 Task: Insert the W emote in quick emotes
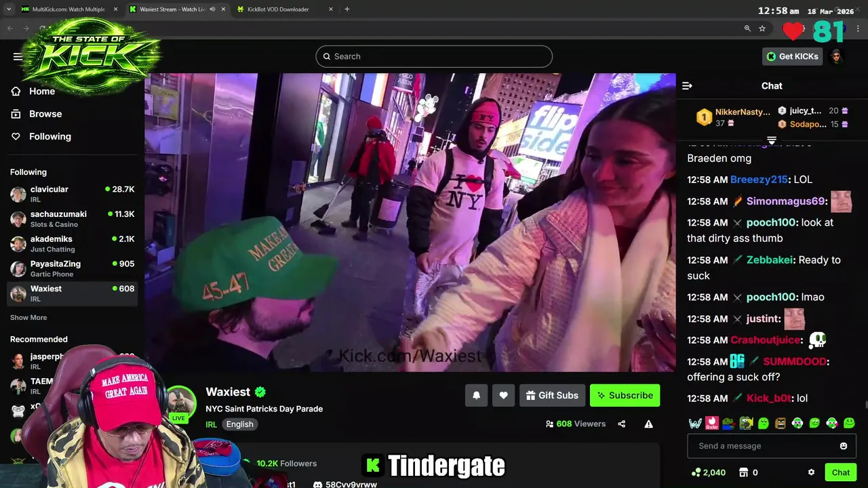tap(695, 423)
